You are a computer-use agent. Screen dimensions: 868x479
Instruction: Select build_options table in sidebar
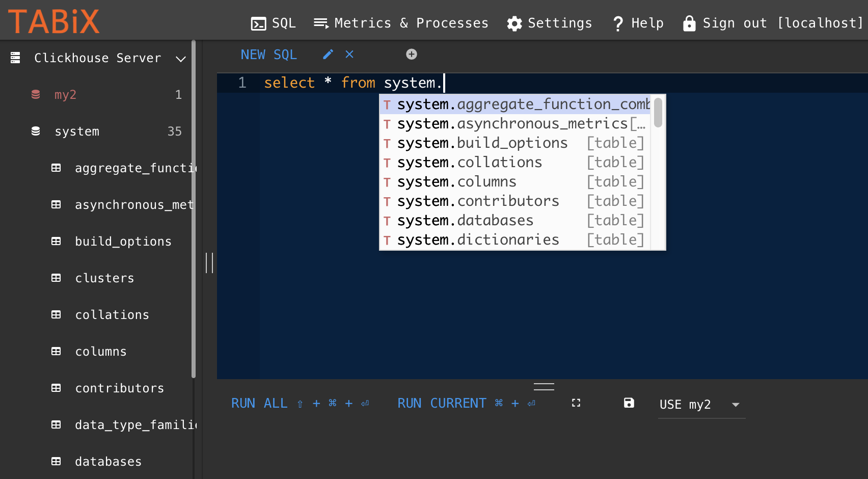123,242
